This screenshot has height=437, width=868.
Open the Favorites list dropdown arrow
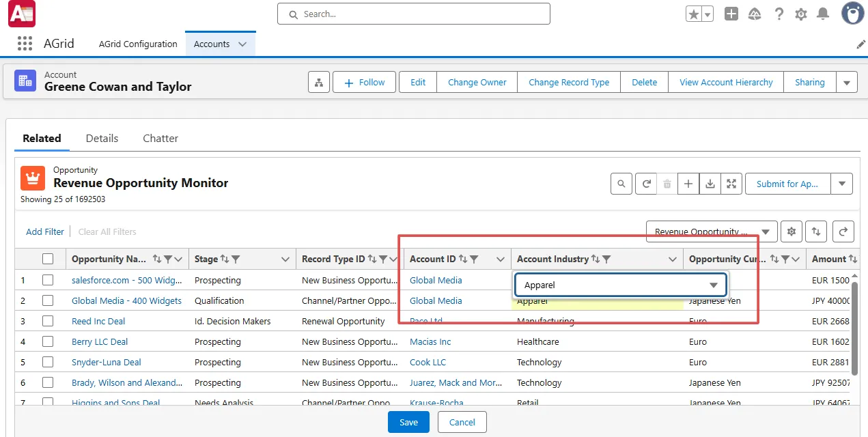click(x=708, y=14)
